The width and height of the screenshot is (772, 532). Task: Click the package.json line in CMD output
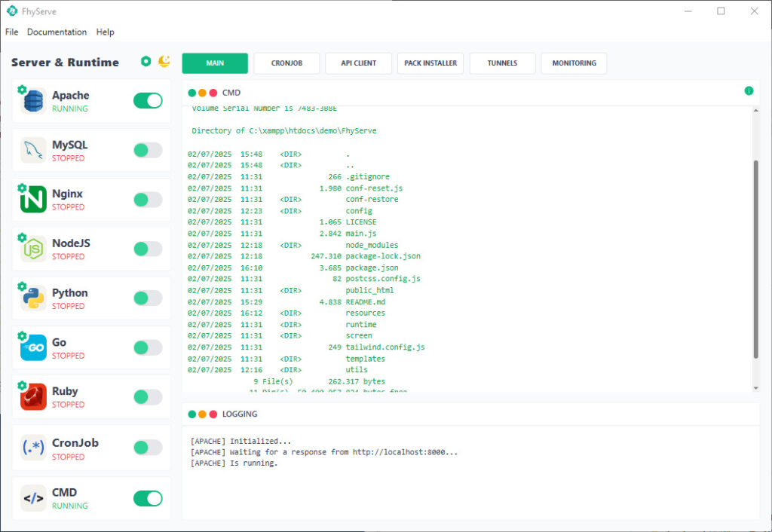293,268
